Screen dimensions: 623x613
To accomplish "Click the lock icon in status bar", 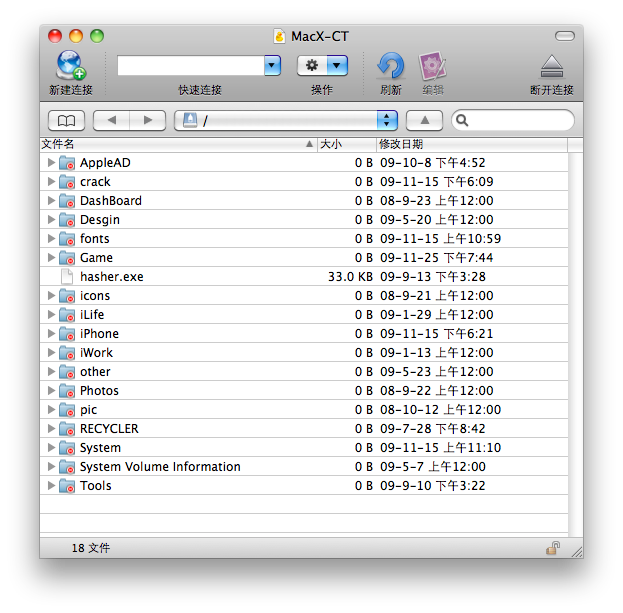I will (553, 548).
